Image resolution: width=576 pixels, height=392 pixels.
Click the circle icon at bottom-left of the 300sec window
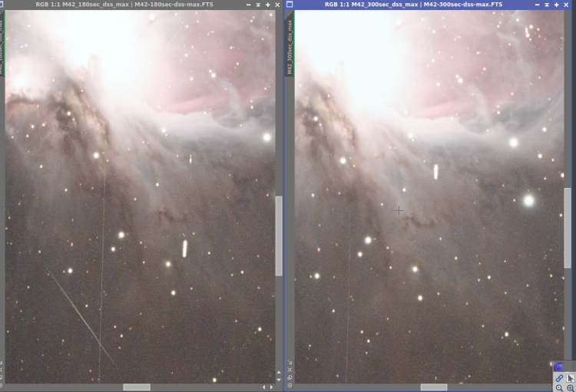tap(290, 385)
